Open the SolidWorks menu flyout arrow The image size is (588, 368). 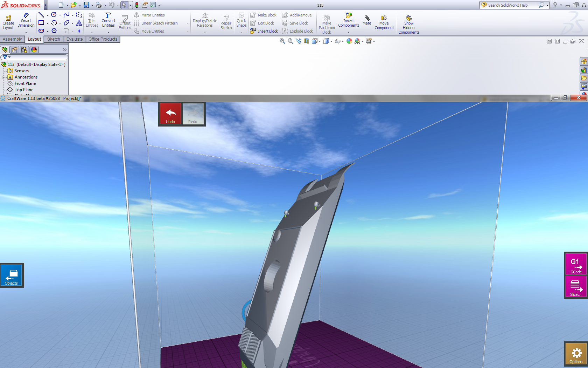[45, 5]
